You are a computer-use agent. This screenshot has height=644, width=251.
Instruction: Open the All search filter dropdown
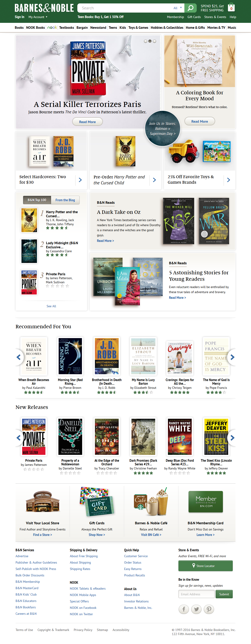177,8
